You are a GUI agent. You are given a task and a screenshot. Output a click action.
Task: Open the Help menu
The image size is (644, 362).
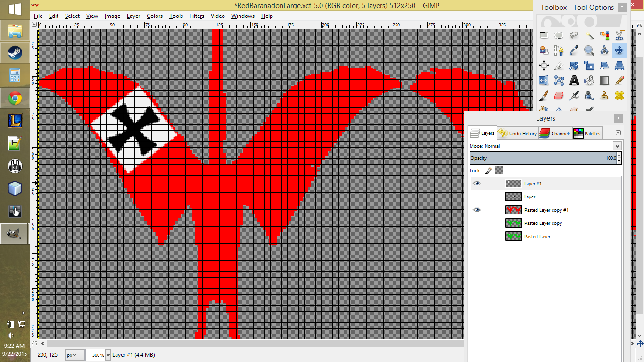click(267, 16)
